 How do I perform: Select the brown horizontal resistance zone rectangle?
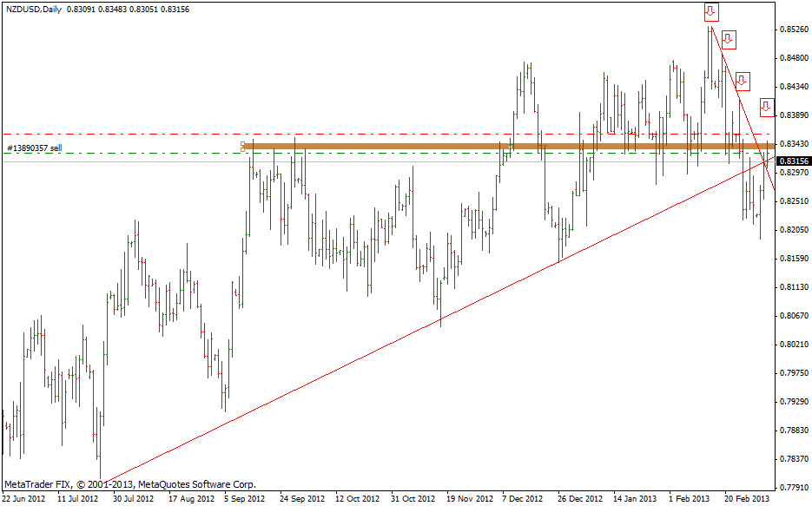click(434, 146)
